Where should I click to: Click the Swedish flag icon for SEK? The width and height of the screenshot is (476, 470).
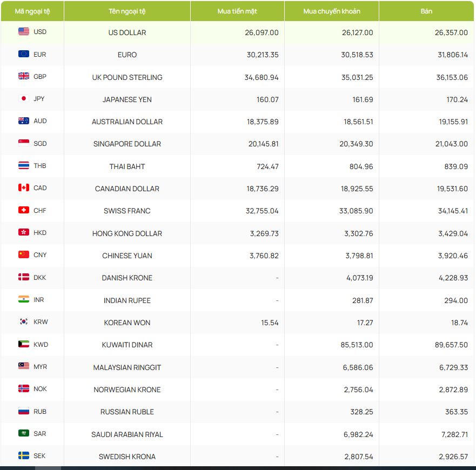(24, 456)
